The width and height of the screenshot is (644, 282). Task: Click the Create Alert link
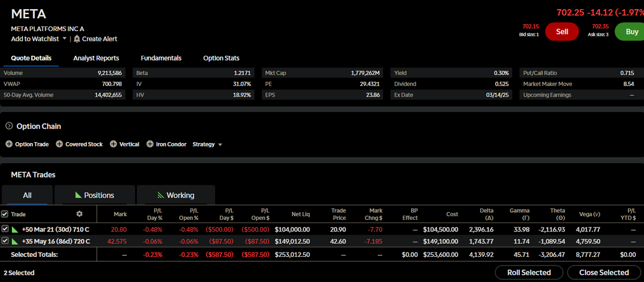click(99, 39)
